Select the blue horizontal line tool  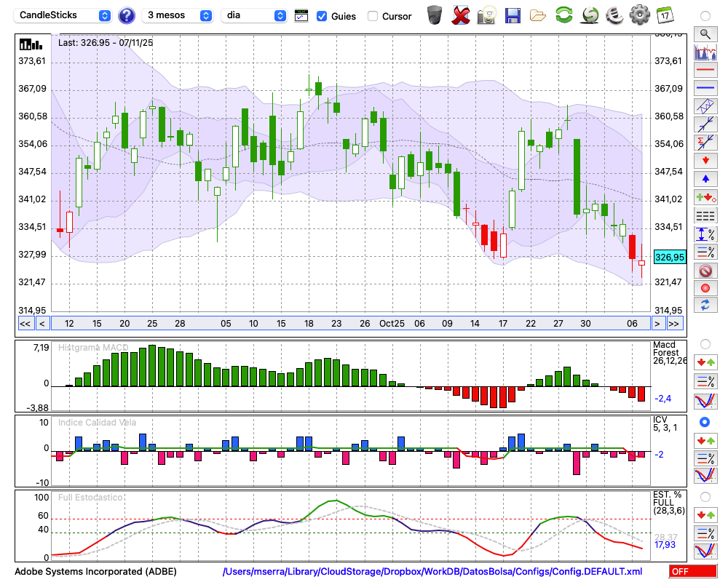[705, 88]
